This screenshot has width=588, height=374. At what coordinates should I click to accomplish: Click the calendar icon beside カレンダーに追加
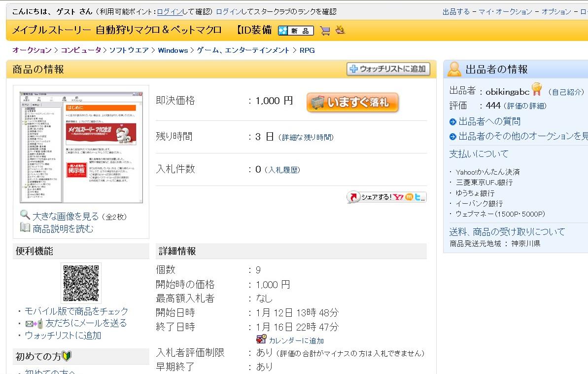click(261, 339)
